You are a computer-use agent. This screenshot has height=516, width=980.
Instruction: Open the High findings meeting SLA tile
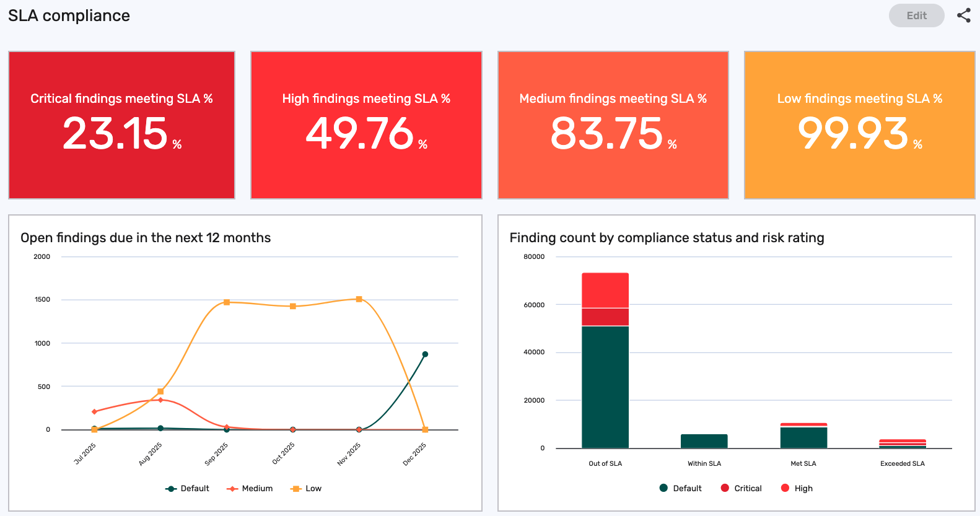(x=366, y=125)
